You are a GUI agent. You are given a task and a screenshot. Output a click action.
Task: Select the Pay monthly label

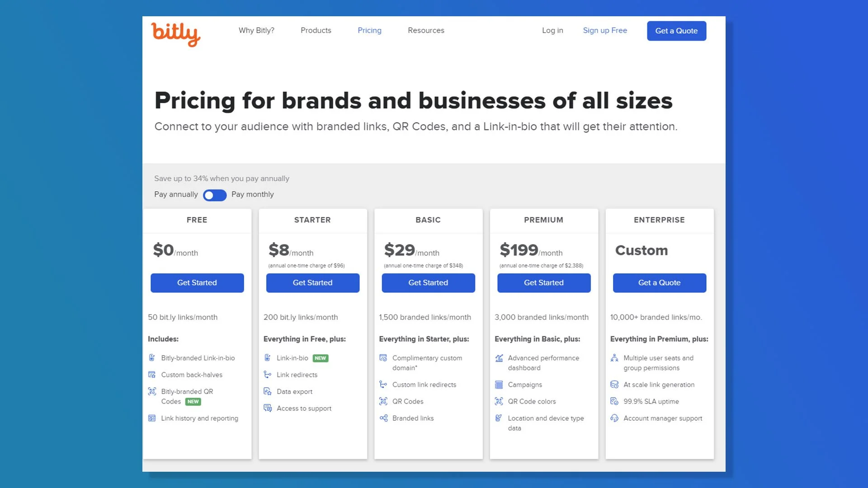tap(252, 194)
